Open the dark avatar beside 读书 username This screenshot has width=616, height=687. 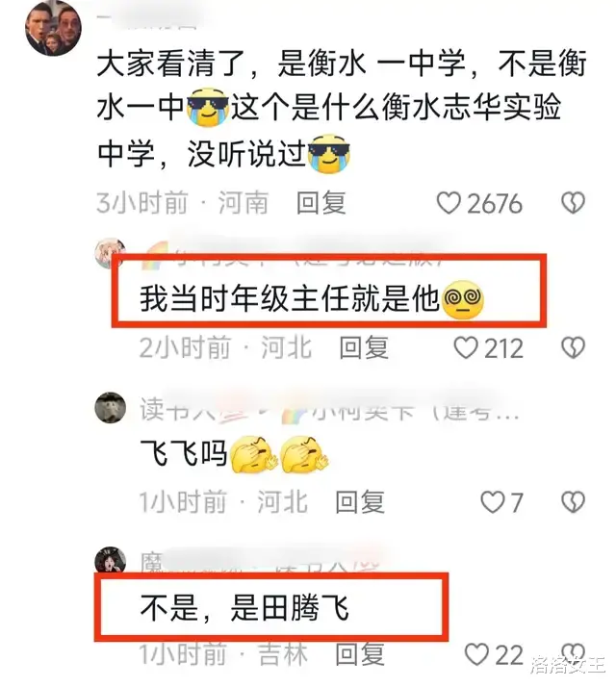[x=111, y=407]
